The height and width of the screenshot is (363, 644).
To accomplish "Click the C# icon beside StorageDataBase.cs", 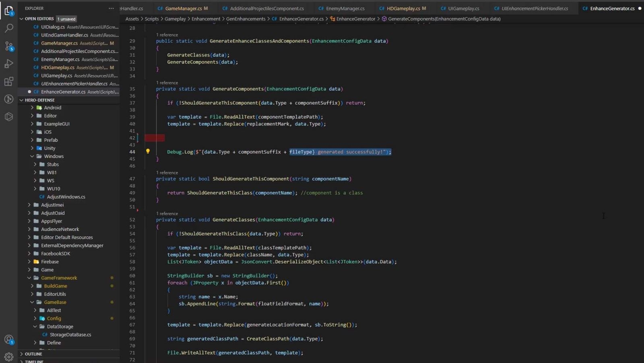I will (45, 334).
